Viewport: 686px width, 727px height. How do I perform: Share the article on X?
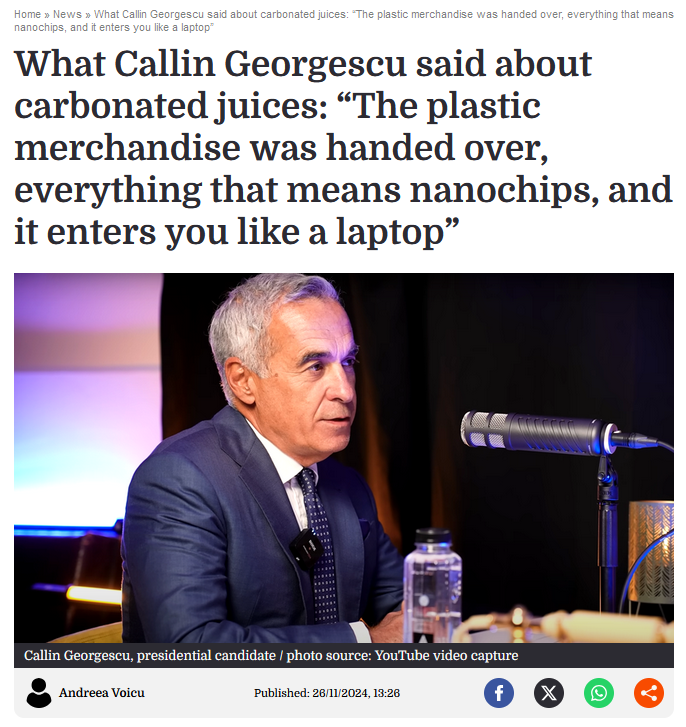(x=549, y=693)
